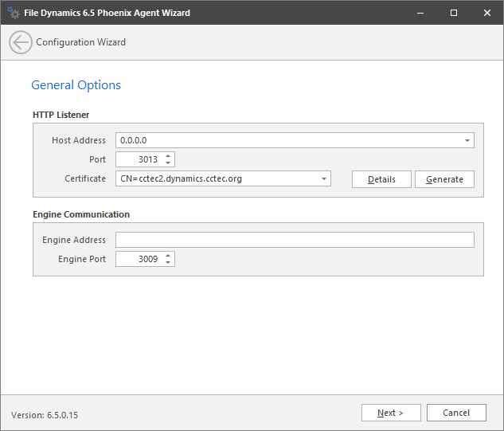Focus the Engine Address text field
Screen dimensions: 504x431
click(295, 240)
